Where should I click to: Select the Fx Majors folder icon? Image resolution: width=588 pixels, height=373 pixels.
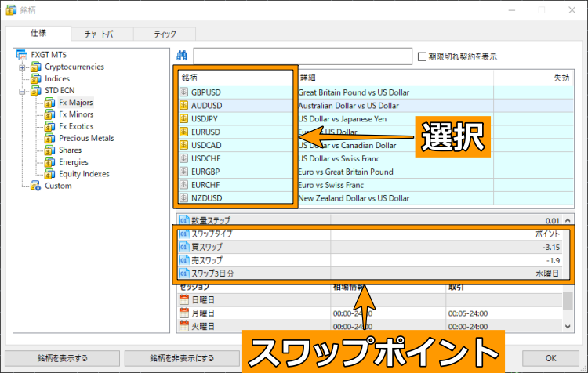point(49,103)
